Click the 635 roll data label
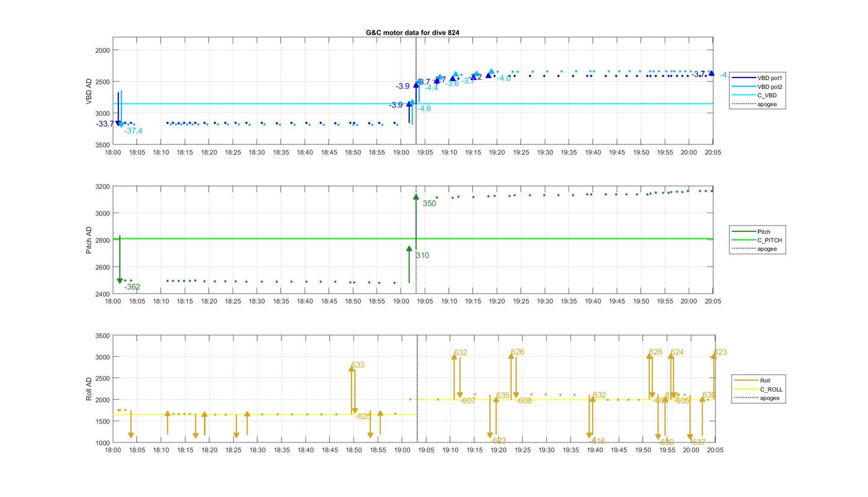This screenshot has width=868, height=497. point(503,395)
